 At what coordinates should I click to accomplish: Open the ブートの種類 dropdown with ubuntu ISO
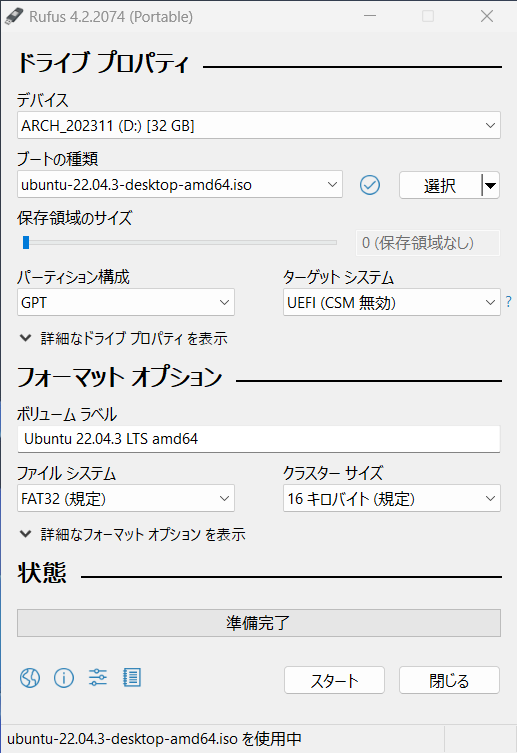point(180,184)
